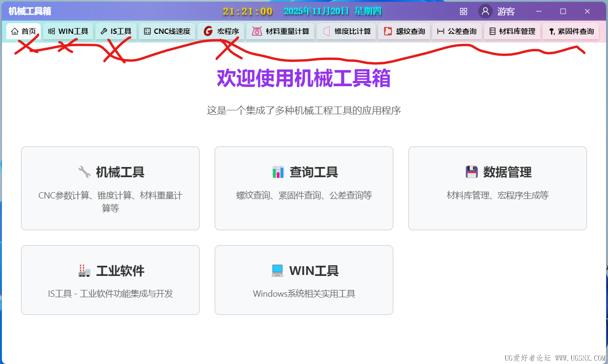
Task: Switch to the 首页 tab
Action: coord(23,31)
